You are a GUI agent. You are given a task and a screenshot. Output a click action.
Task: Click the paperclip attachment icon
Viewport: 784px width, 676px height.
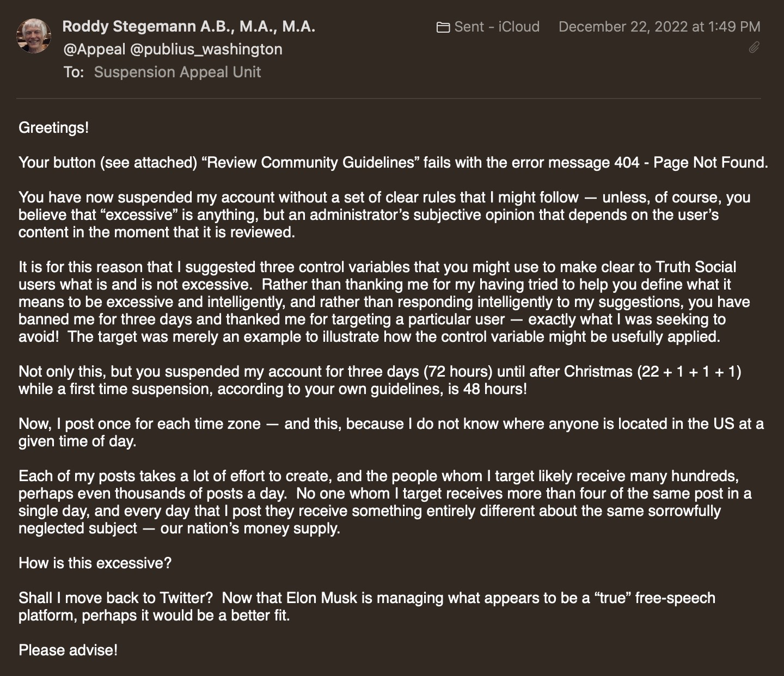tap(754, 47)
